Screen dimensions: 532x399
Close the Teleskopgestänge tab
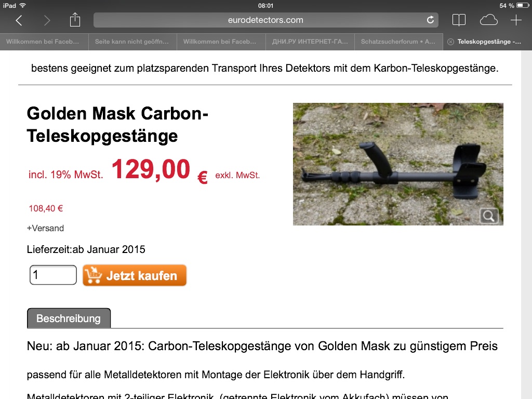pos(450,42)
